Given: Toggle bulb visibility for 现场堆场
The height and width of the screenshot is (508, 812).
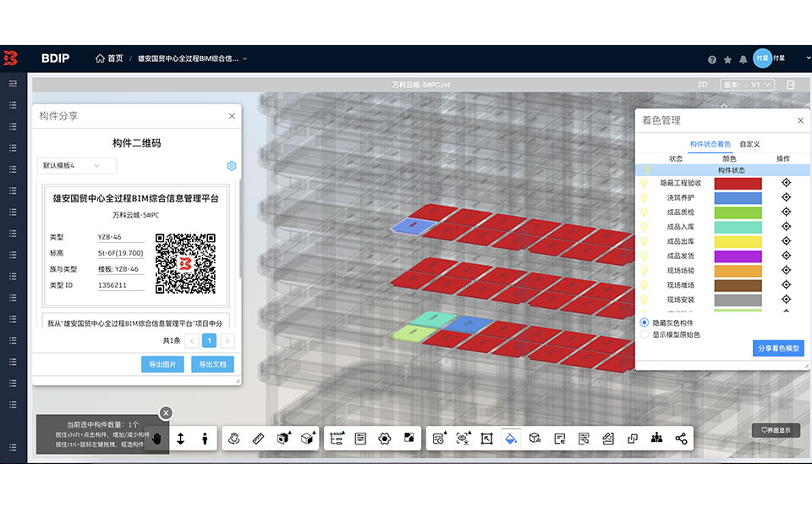Looking at the screenshot, I should click(x=645, y=285).
